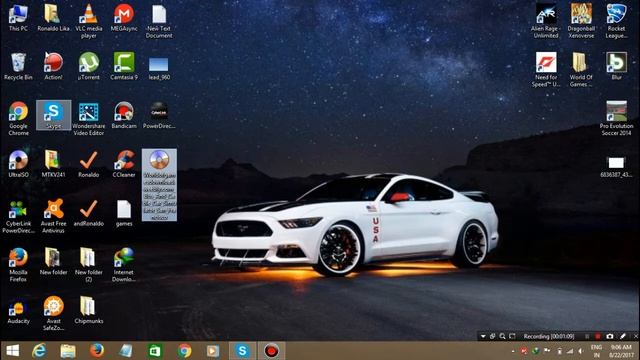Launch UltraISO from the desktop
This screenshot has height=360, width=640.
(x=18, y=164)
